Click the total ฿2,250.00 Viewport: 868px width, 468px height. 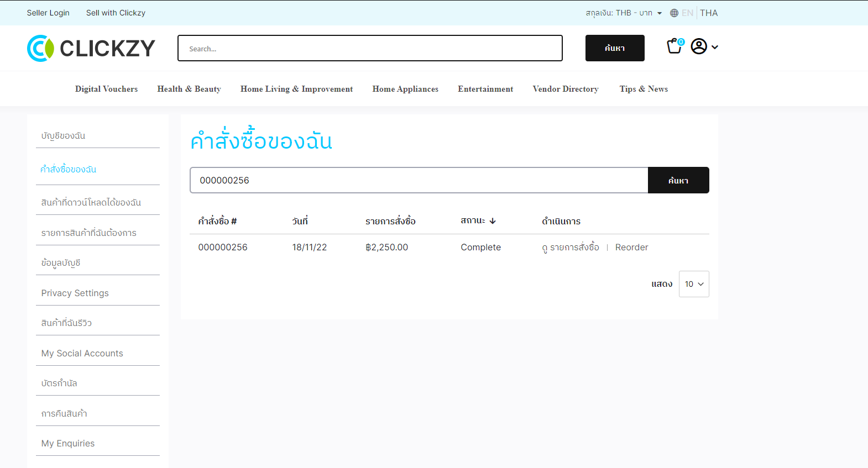[x=387, y=247]
